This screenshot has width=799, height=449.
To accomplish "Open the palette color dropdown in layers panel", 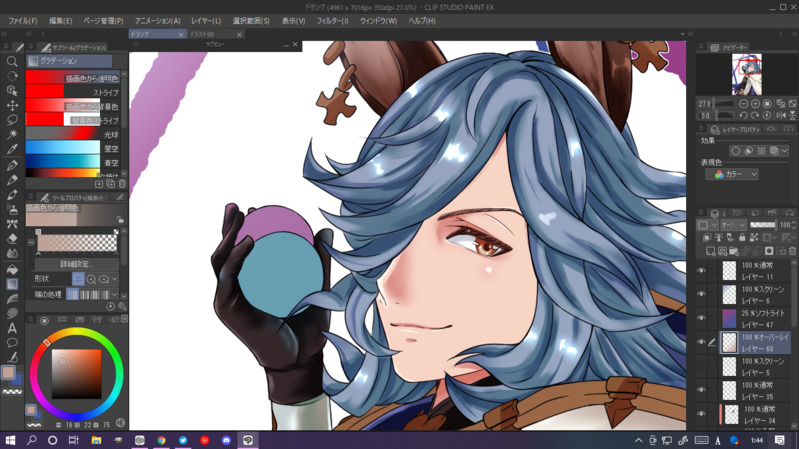I will point(707,225).
